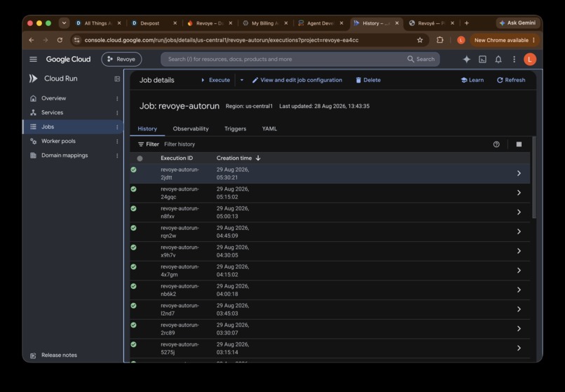This screenshot has width=565, height=392.
Task: Open the notifications bell
Action: click(498, 59)
